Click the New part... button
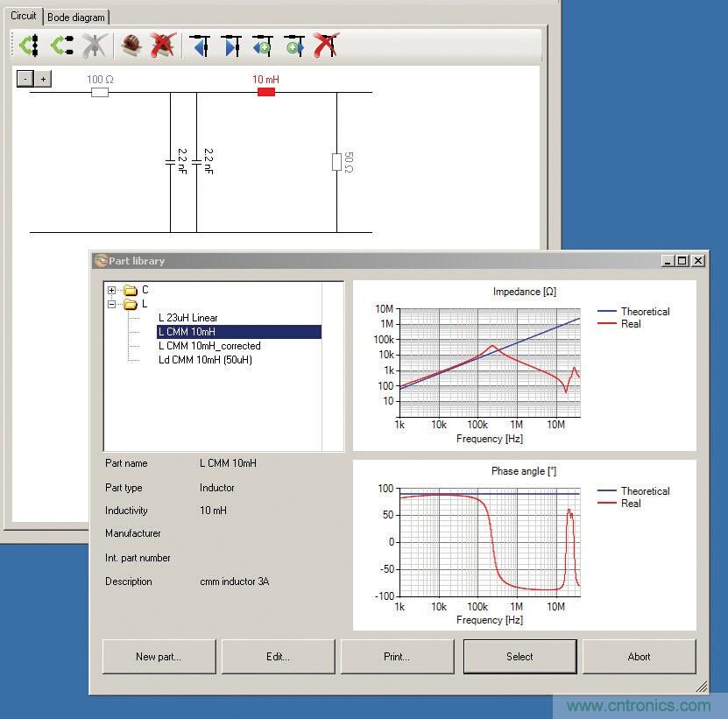The image size is (728, 719). tap(159, 656)
